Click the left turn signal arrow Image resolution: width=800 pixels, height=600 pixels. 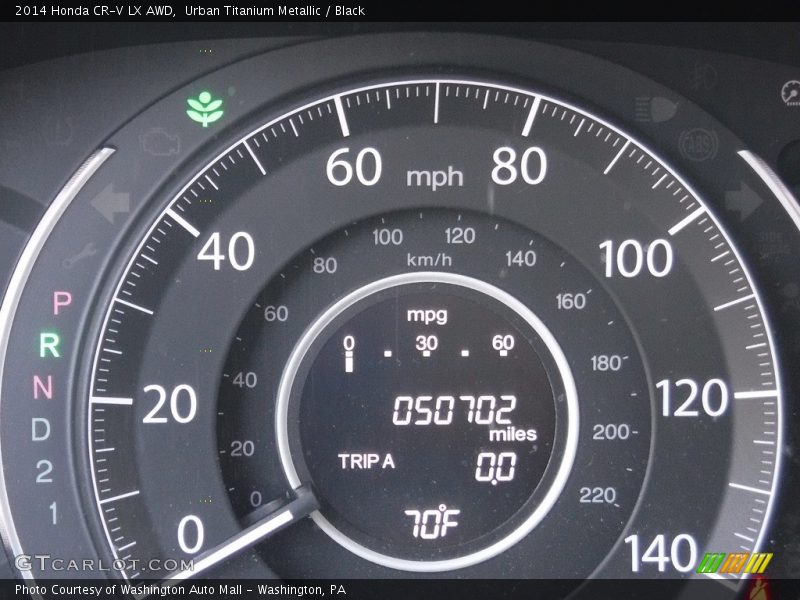click(x=111, y=203)
